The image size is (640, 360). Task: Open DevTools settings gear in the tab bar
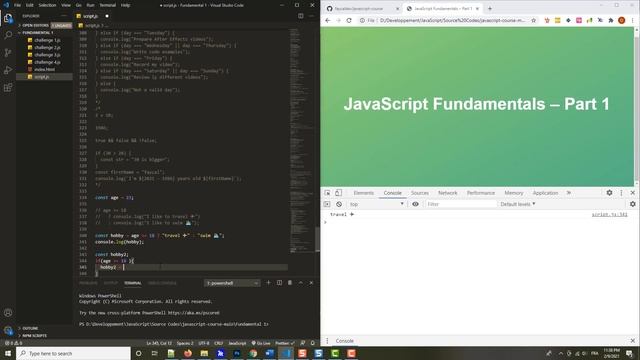pos(609,193)
